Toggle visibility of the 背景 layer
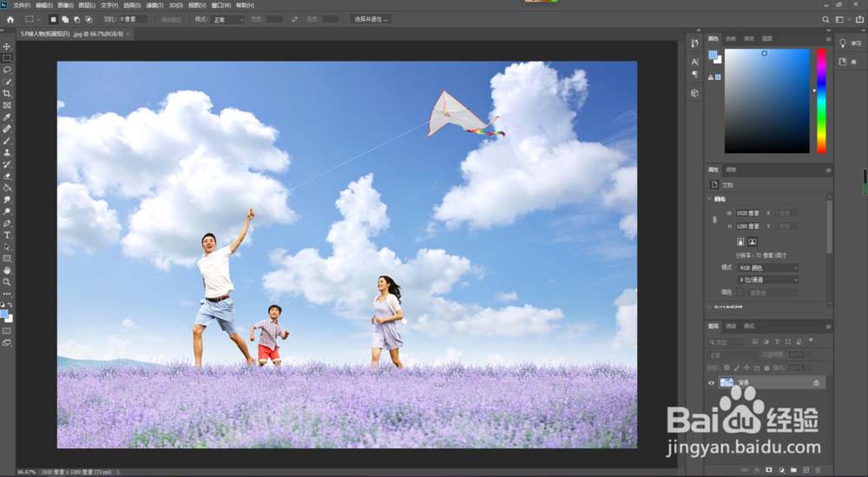The height and width of the screenshot is (477, 868). pos(712,383)
